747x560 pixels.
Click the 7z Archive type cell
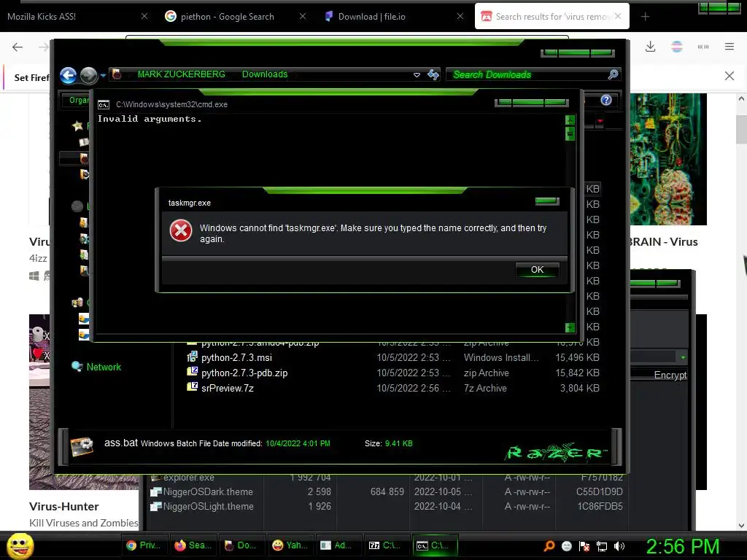pos(485,388)
